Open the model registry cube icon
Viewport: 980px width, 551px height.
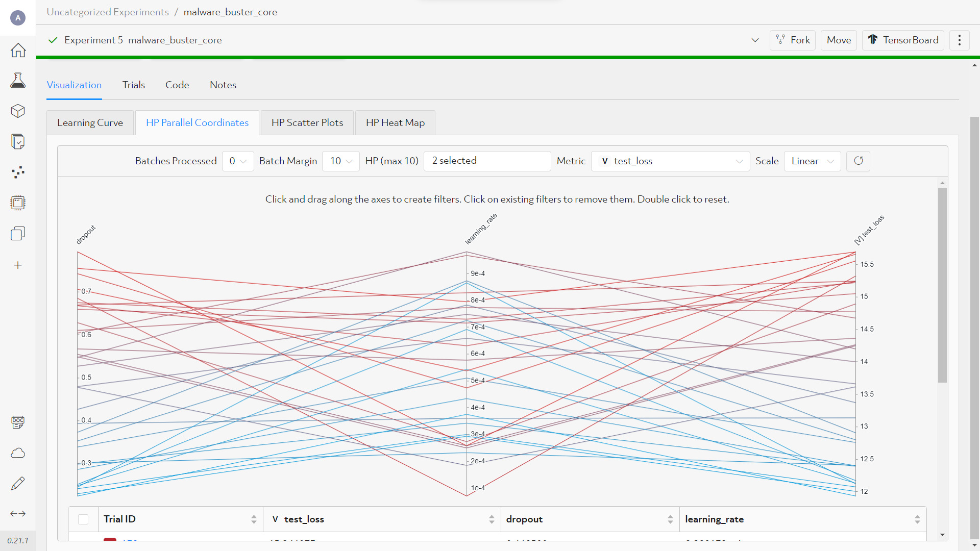[x=18, y=111]
